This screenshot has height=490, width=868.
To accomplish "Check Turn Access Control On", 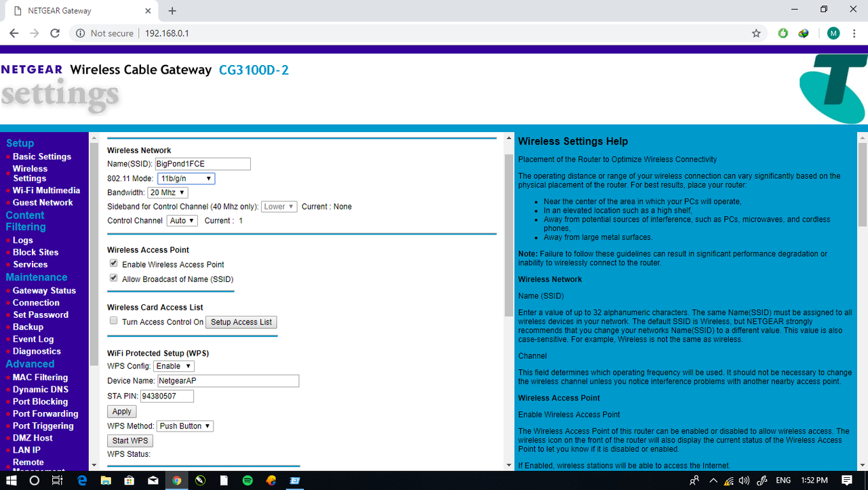I will pyautogui.click(x=114, y=321).
